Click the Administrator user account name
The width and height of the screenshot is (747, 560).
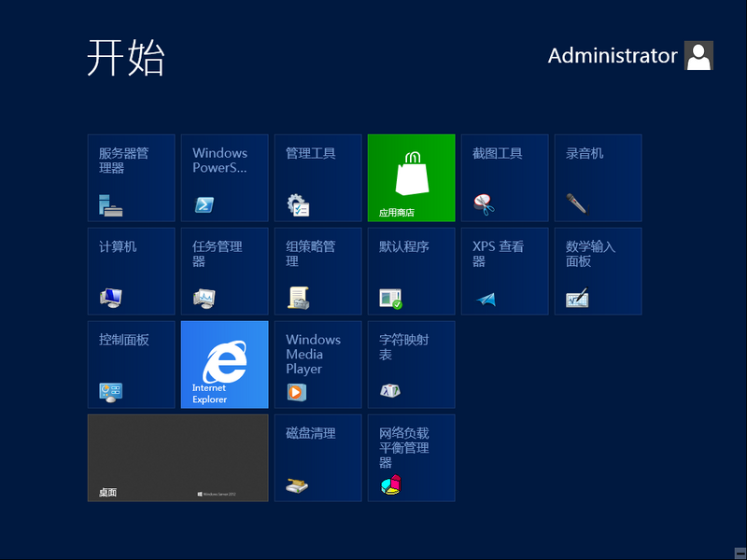tap(613, 56)
